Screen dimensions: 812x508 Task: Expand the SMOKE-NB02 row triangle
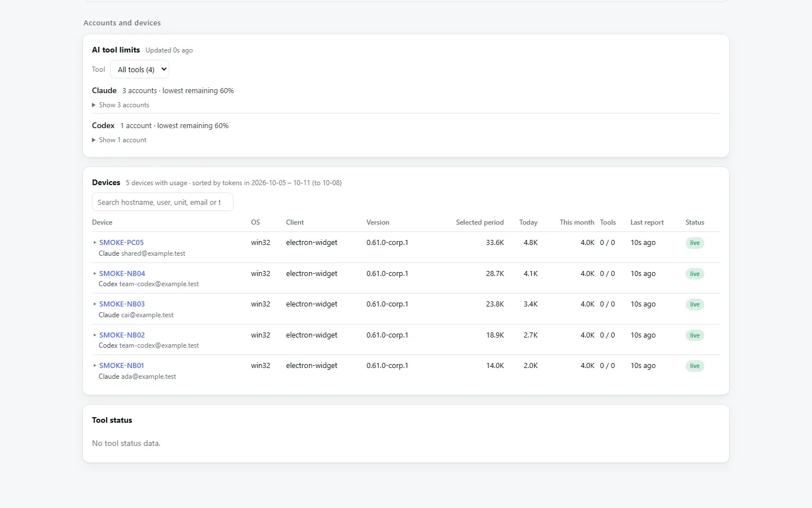point(95,335)
